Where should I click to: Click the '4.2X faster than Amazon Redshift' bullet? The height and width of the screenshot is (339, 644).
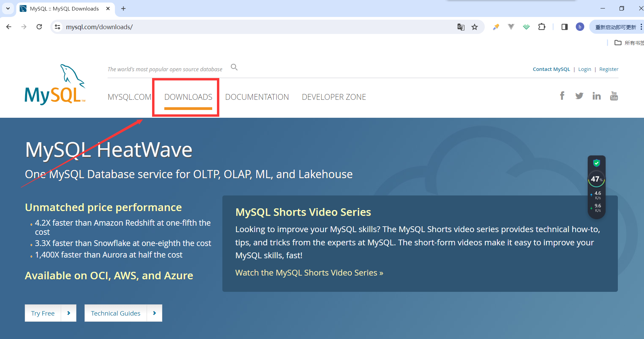pos(123,227)
